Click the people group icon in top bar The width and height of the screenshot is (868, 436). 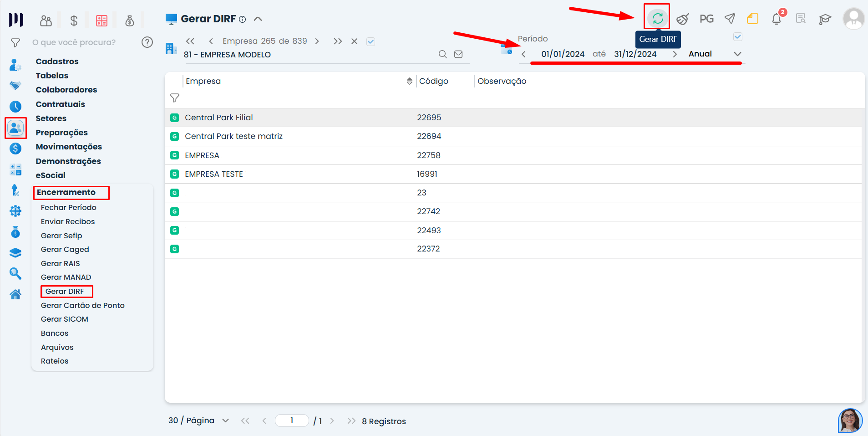pyautogui.click(x=46, y=21)
